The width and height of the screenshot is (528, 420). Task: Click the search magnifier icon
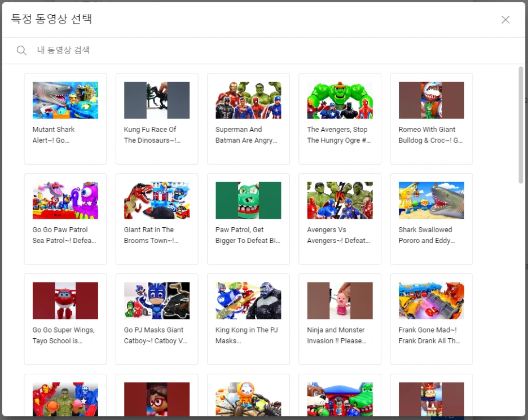pos(21,51)
